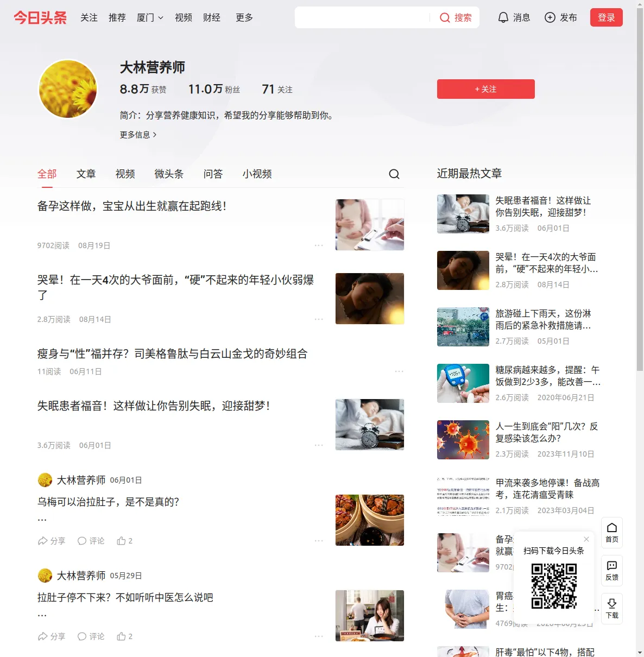Share the 拉肚子停不下来 post
The height and width of the screenshot is (657, 644).
51,636
